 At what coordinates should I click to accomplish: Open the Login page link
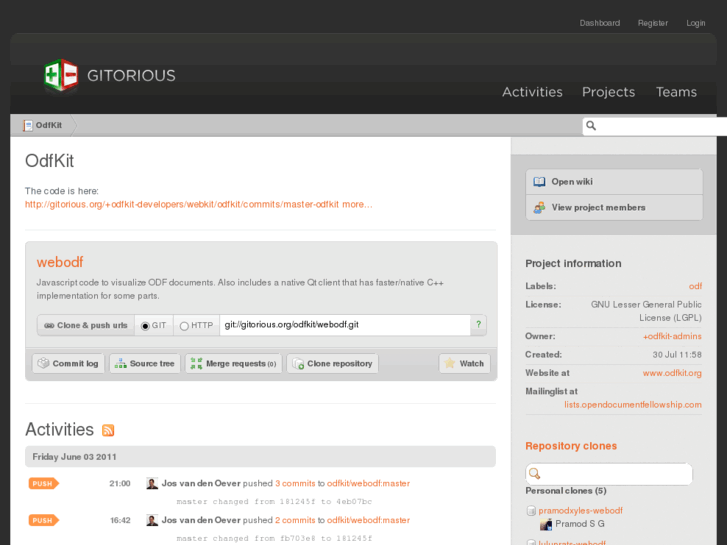[x=695, y=23]
